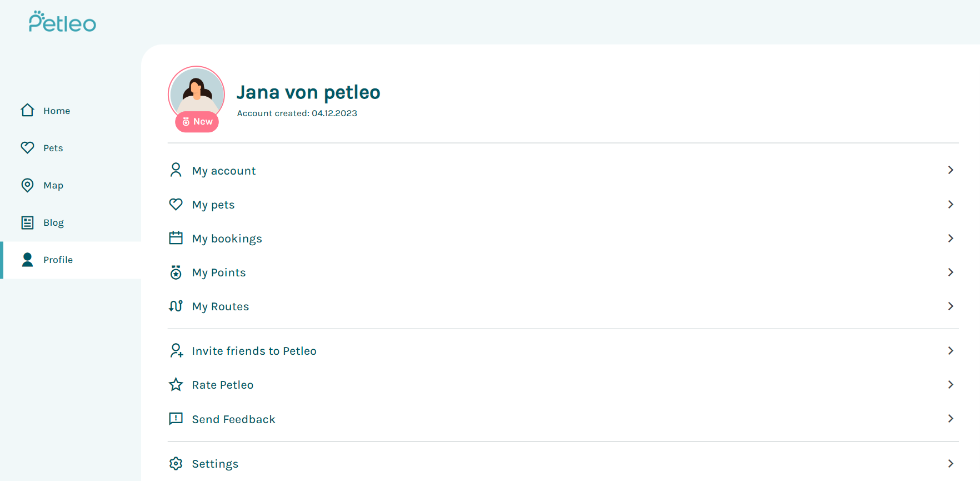
Task: Expand Settings using its right chevron
Action: (950, 463)
